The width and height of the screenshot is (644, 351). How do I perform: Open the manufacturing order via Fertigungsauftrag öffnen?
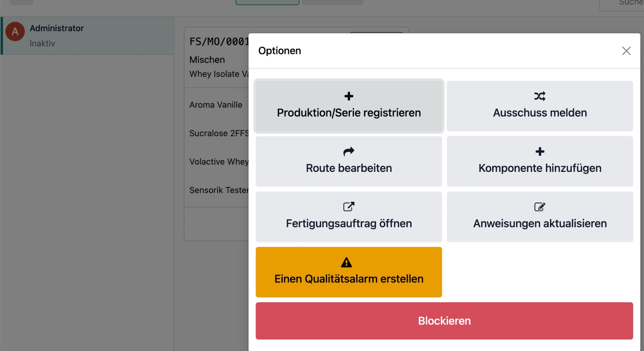(x=348, y=217)
